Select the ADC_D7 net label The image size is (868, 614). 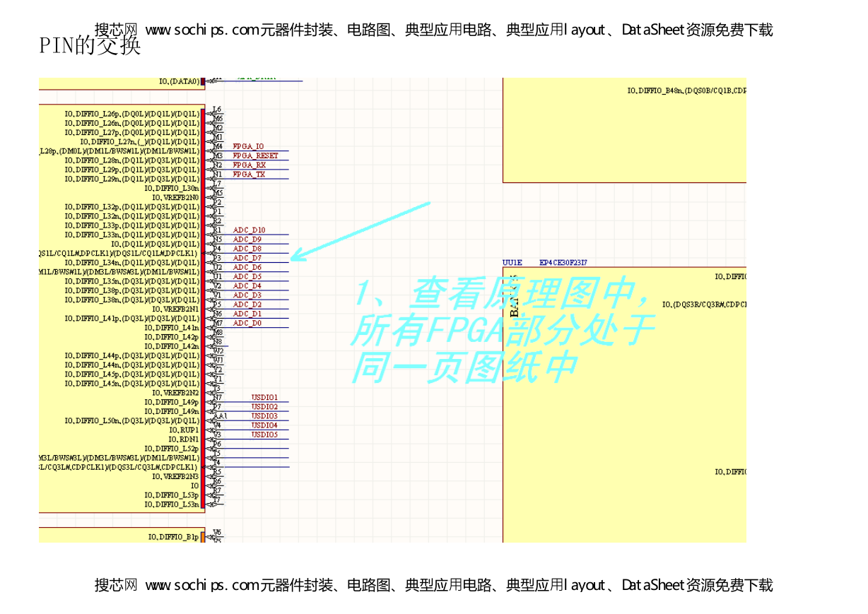(x=247, y=258)
